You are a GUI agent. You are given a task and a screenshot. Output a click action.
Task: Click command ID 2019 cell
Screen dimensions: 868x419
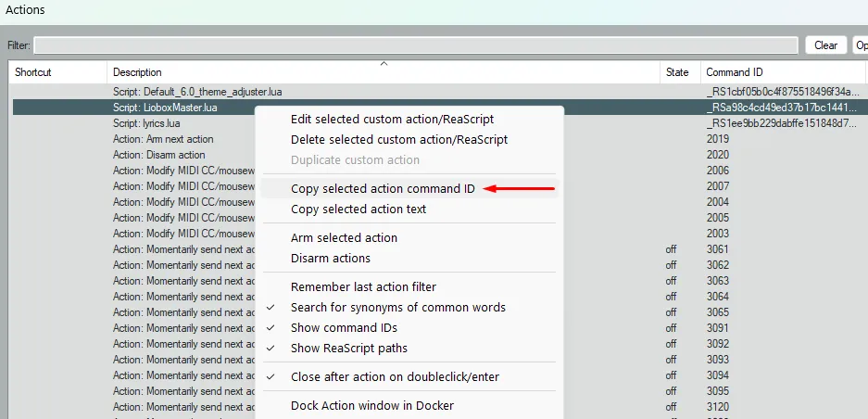[x=717, y=139]
